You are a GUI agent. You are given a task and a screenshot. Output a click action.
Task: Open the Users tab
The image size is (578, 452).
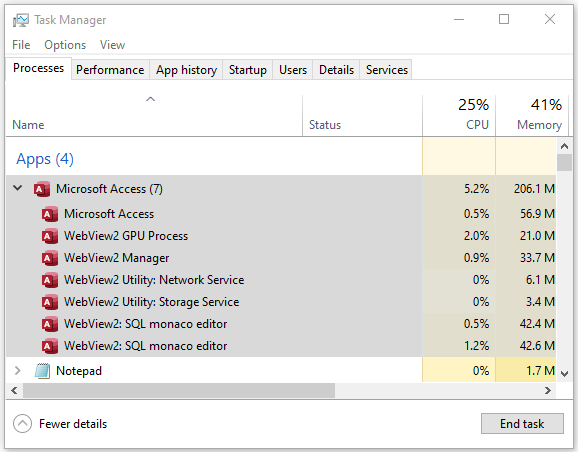293,70
